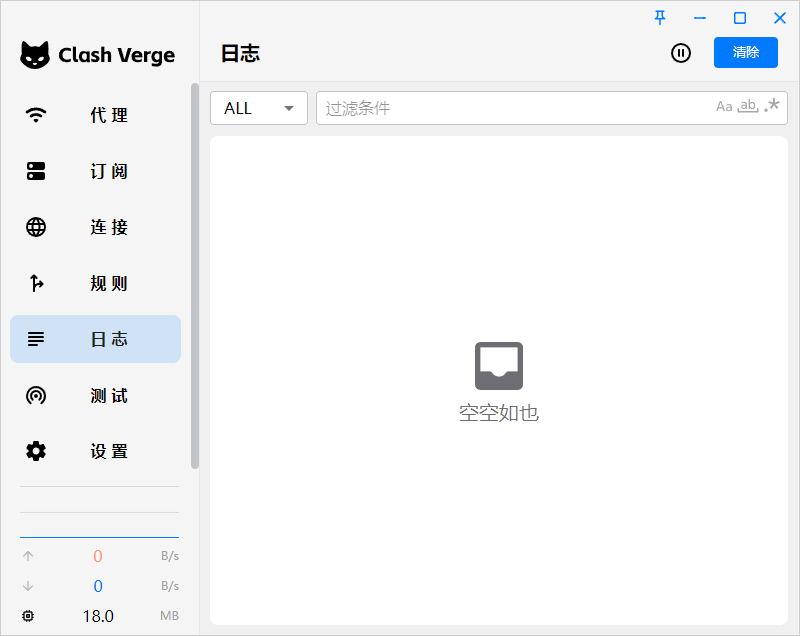800x636 pixels.
Task: Open the 设置 settings gear icon
Action: [36, 451]
